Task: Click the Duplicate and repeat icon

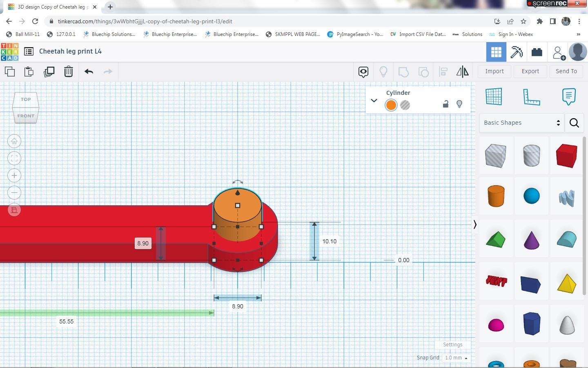Action: coord(49,72)
